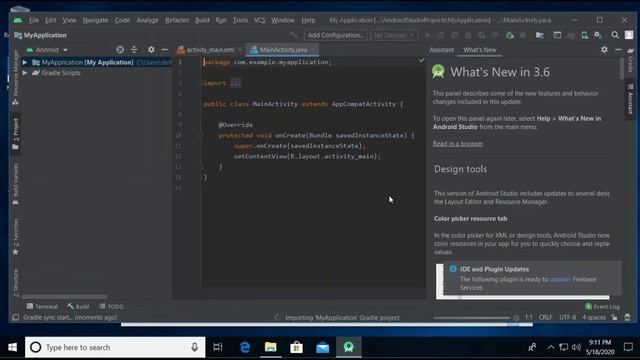Click UTF-8 encoding in status bar
Image resolution: width=640 pixels, height=360 pixels.
click(x=567, y=318)
